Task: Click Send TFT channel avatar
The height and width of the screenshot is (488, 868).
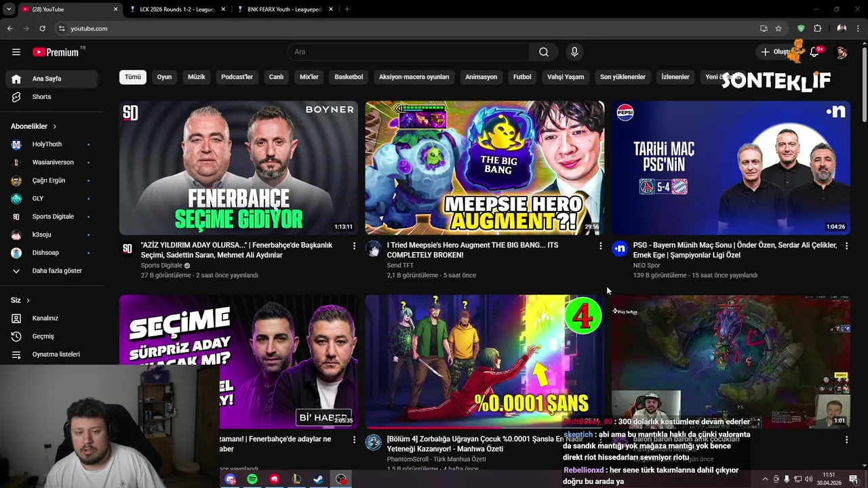Action: coord(374,249)
